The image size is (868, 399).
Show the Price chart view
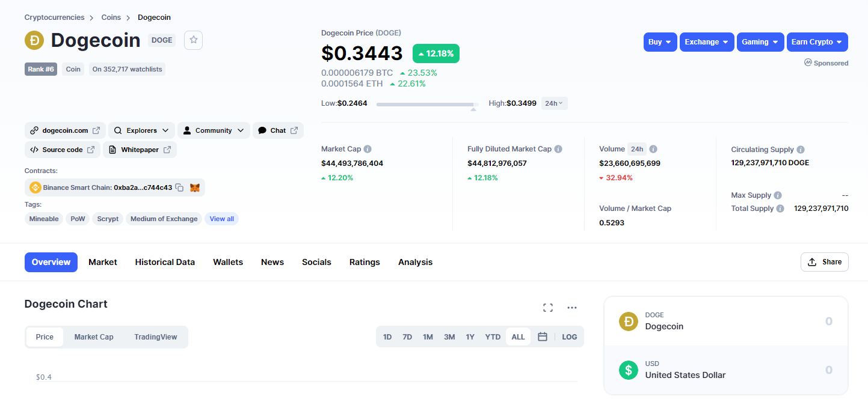click(45, 337)
